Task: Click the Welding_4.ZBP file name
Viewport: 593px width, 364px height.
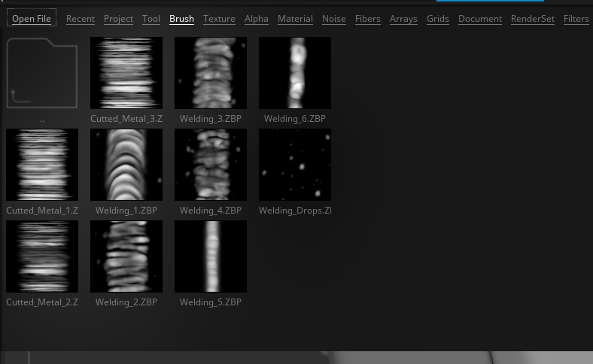Action: click(x=211, y=211)
